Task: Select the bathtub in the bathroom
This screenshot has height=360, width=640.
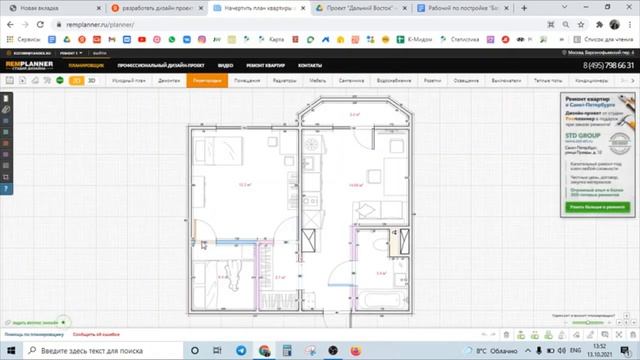Action: point(383,300)
